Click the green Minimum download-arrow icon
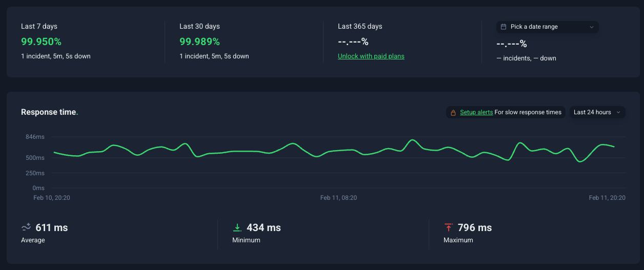The width and height of the screenshot is (644, 270). point(237,227)
